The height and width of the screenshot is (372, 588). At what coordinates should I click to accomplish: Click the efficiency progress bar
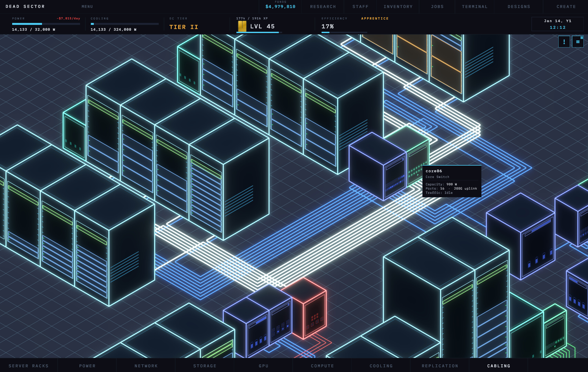coord(344,33)
